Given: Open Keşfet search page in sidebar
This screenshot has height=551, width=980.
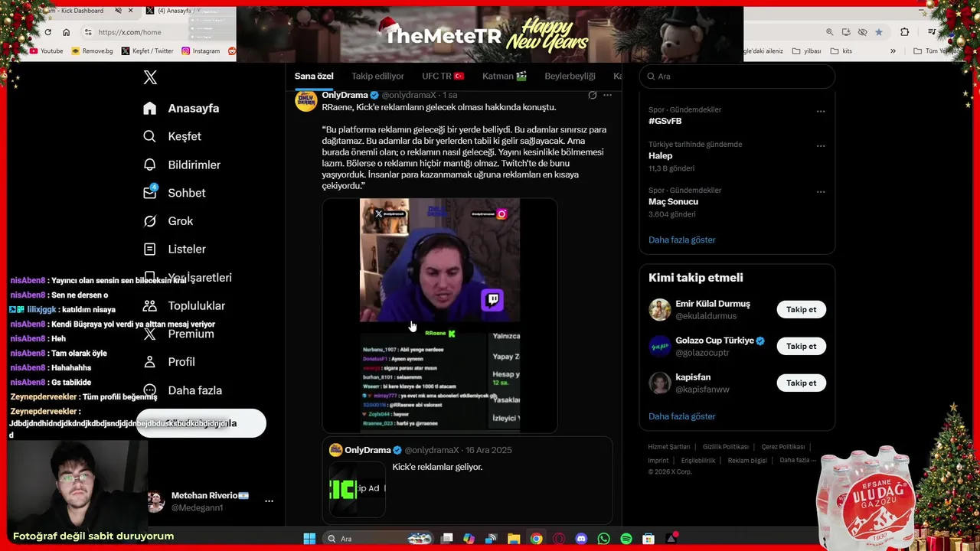Looking at the screenshot, I should 172,136.
